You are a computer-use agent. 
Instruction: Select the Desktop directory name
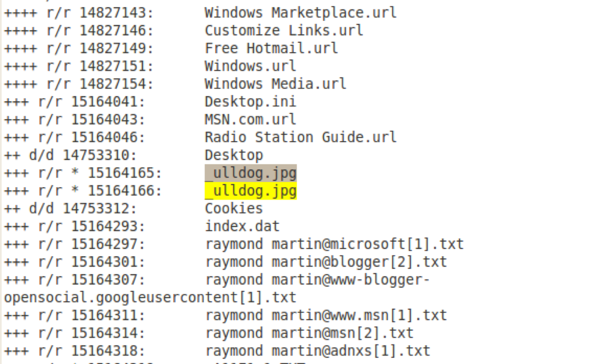234,155
